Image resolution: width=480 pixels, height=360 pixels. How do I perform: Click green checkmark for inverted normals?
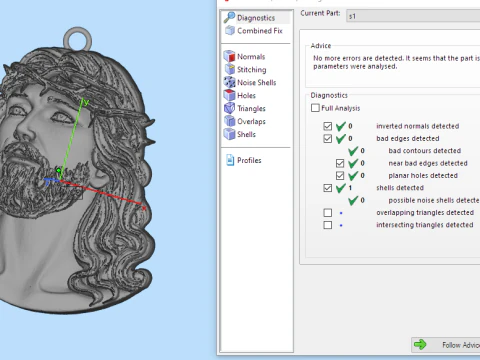click(x=341, y=126)
